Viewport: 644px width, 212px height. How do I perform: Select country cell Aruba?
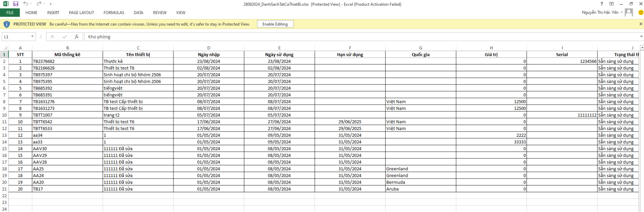[x=421, y=189]
